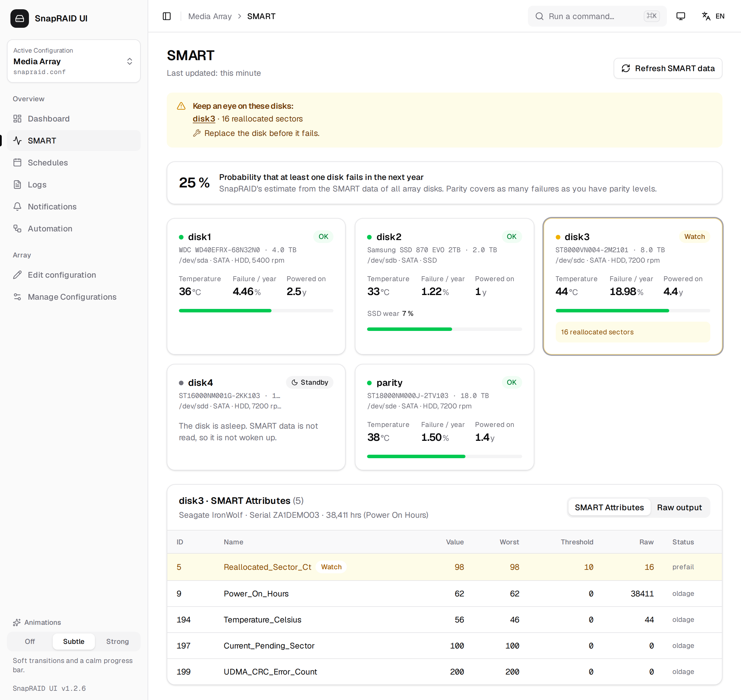Click the wrench icon beside replace advice

(197, 133)
